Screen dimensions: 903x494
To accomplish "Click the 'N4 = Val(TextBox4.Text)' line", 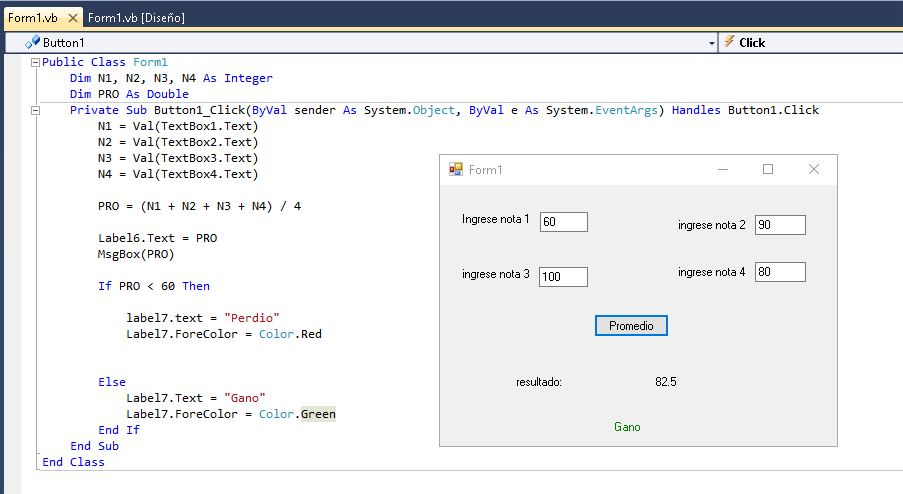I will (178, 174).
